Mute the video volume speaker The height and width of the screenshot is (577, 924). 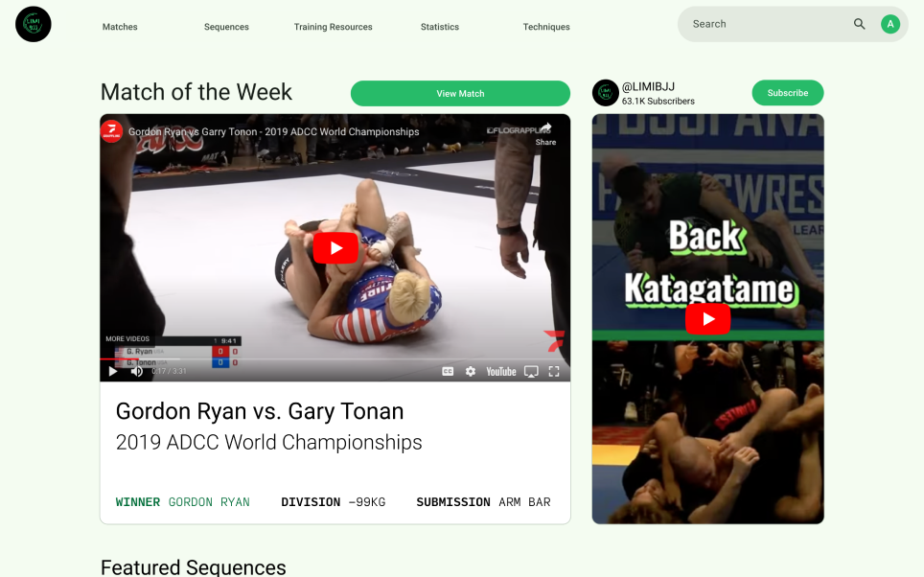[x=137, y=371]
